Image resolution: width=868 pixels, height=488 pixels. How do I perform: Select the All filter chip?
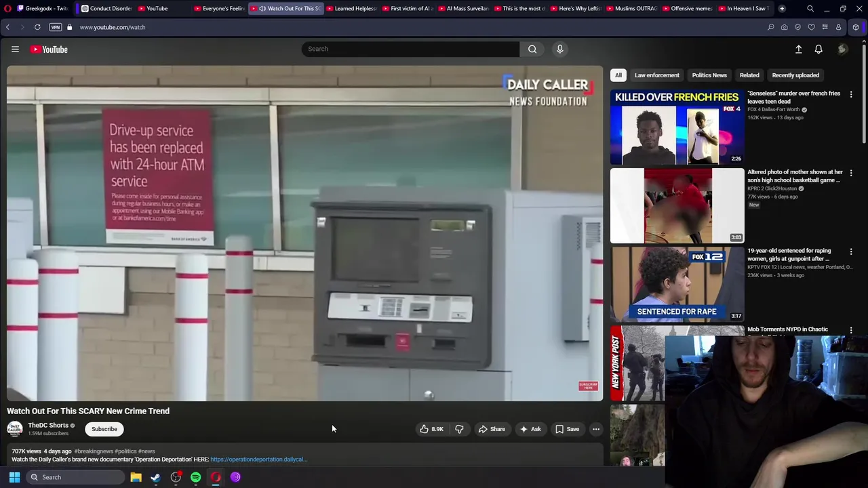pyautogui.click(x=618, y=75)
